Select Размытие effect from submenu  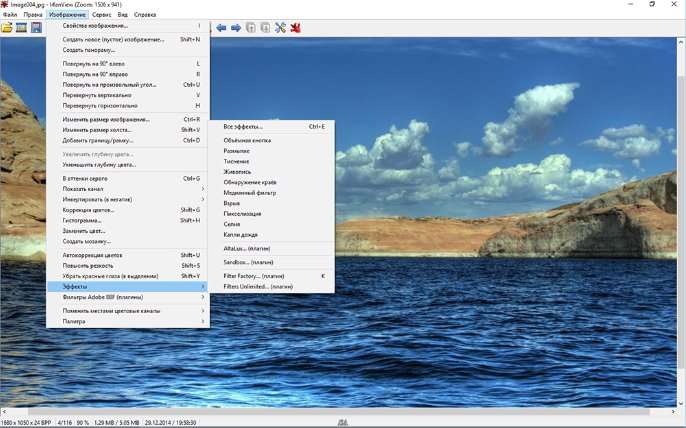click(237, 151)
